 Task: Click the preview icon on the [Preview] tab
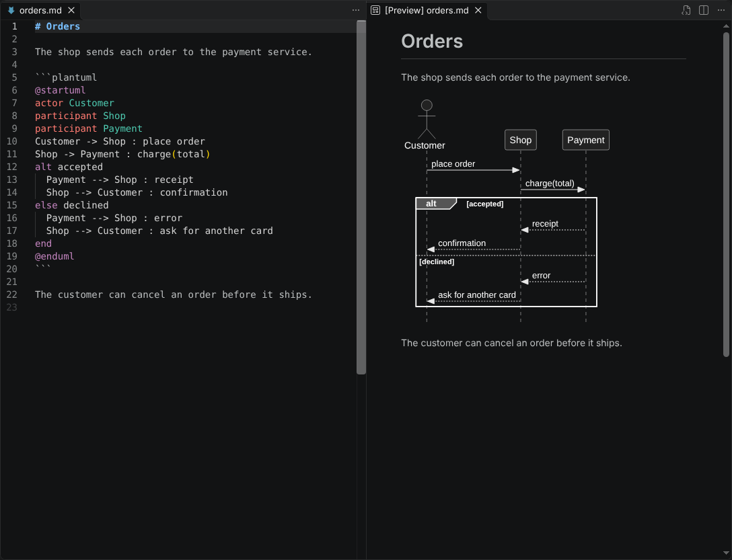pyautogui.click(x=375, y=10)
